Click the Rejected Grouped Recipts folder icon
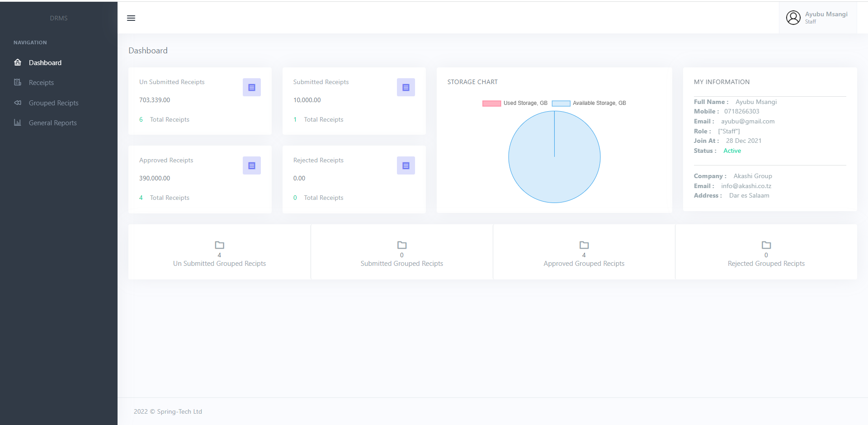The width and height of the screenshot is (868, 425). point(766,245)
